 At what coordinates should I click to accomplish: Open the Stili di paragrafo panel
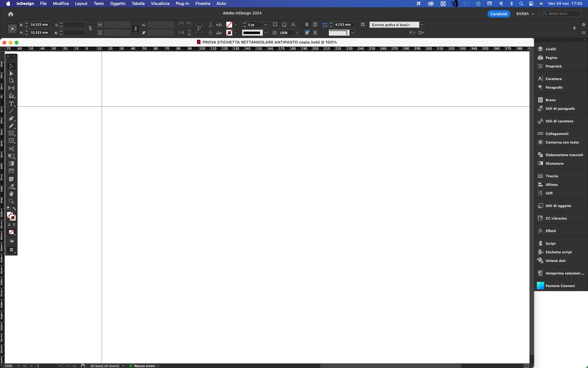[x=560, y=109]
